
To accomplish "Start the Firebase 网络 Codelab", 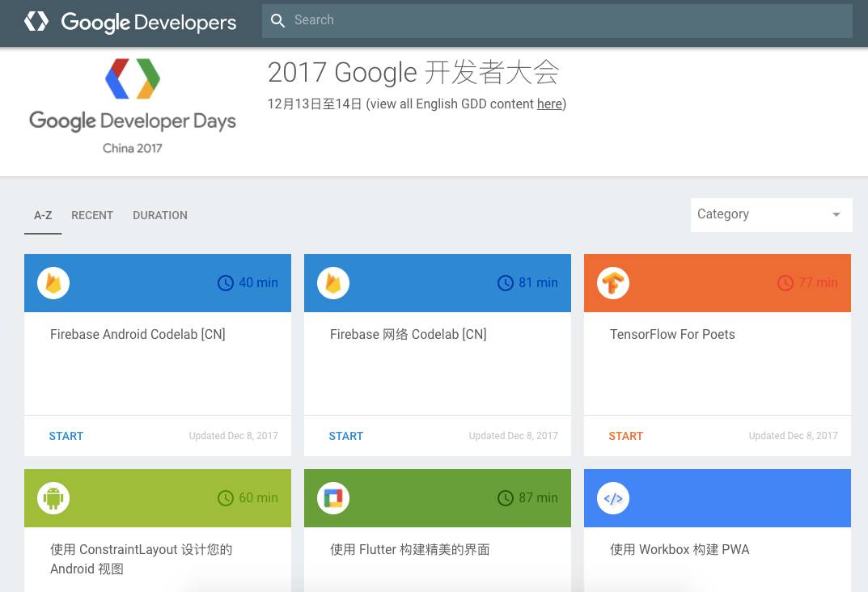I will tap(346, 436).
